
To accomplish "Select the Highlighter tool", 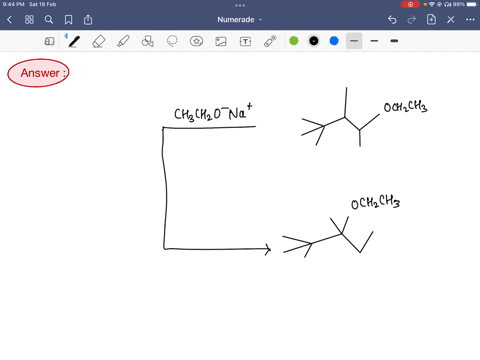I will point(123,41).
